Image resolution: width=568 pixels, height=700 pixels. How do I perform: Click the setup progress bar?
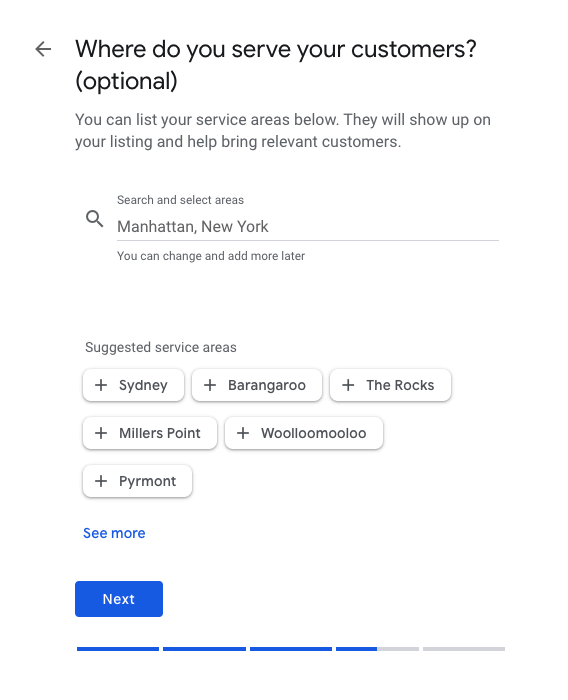291,649
